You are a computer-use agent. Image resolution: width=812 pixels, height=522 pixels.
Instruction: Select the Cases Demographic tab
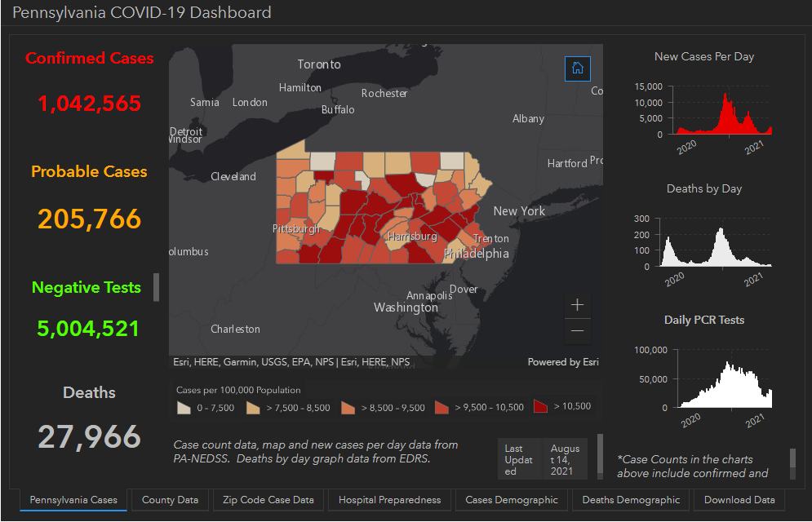pos(512,500)
